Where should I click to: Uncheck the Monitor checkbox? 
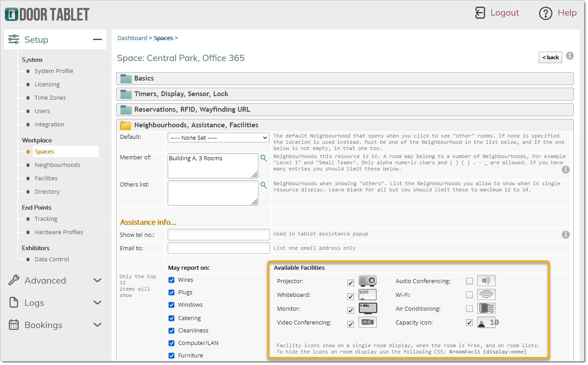tap(351, 310)
